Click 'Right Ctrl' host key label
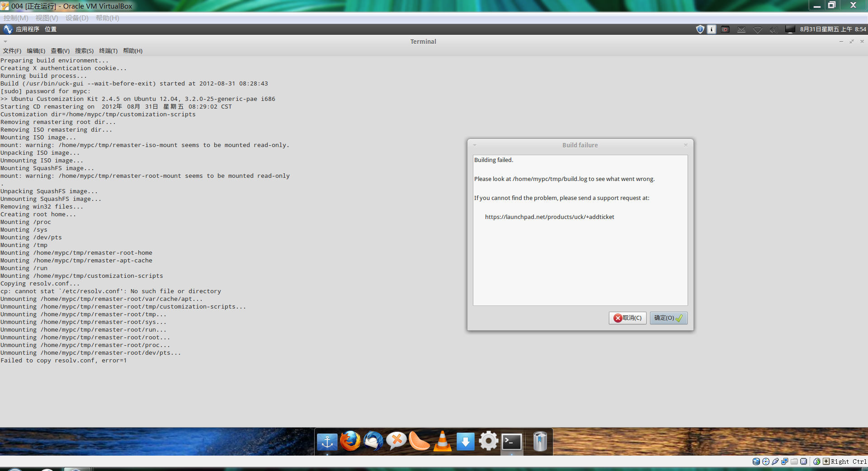This screenshot has height=471, width=868. [x=849, y=461]
